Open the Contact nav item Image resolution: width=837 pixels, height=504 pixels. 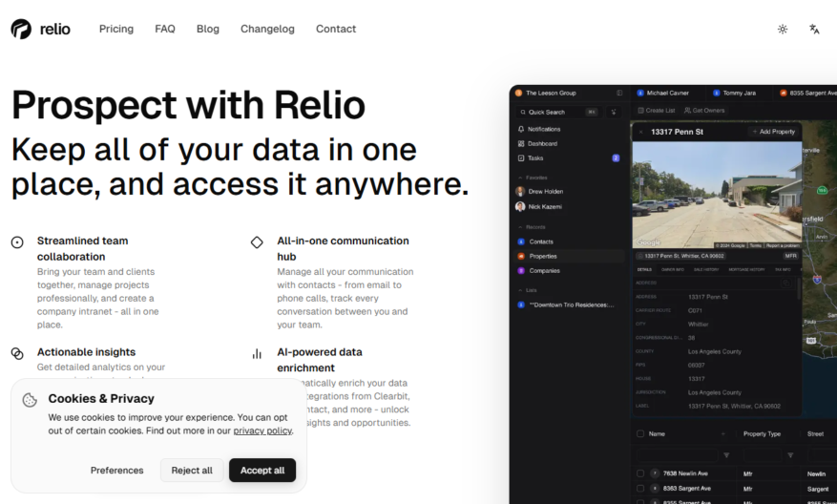[336, 29]
